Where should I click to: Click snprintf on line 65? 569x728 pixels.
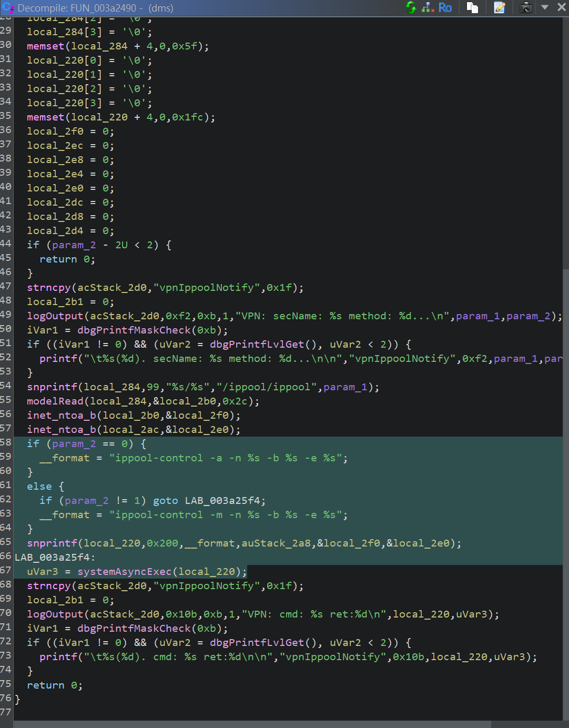click(52, 543)
